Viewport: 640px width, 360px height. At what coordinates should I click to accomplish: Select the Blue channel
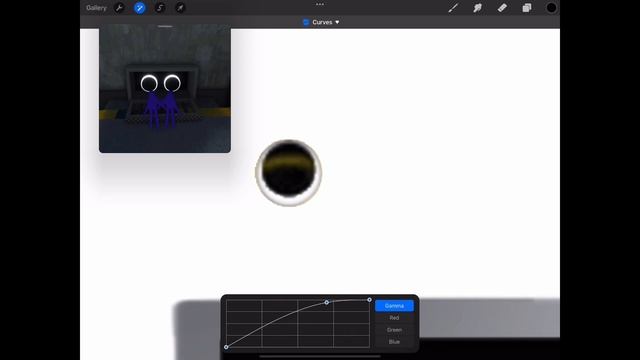click(x=394, y=342)
